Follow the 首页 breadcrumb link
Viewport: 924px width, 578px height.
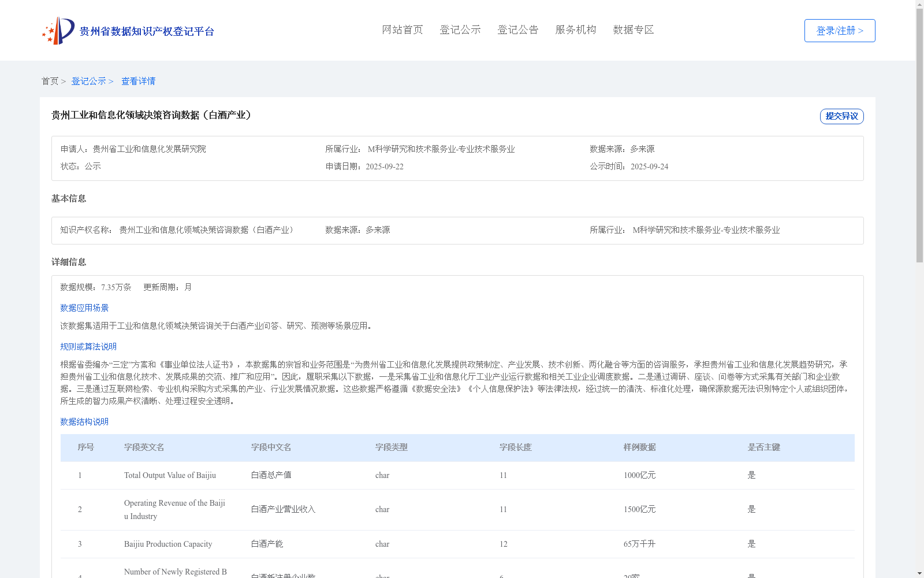click(x=50, y=81)
